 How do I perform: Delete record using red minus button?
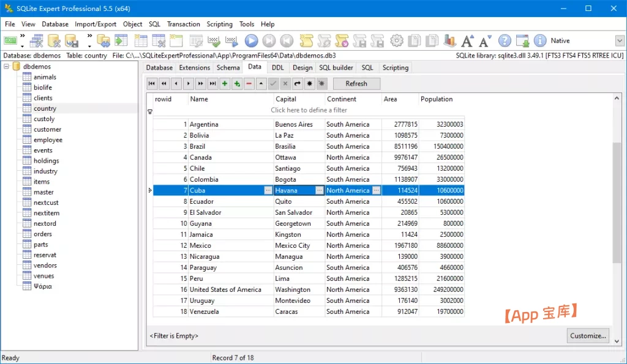pos(249,84)
